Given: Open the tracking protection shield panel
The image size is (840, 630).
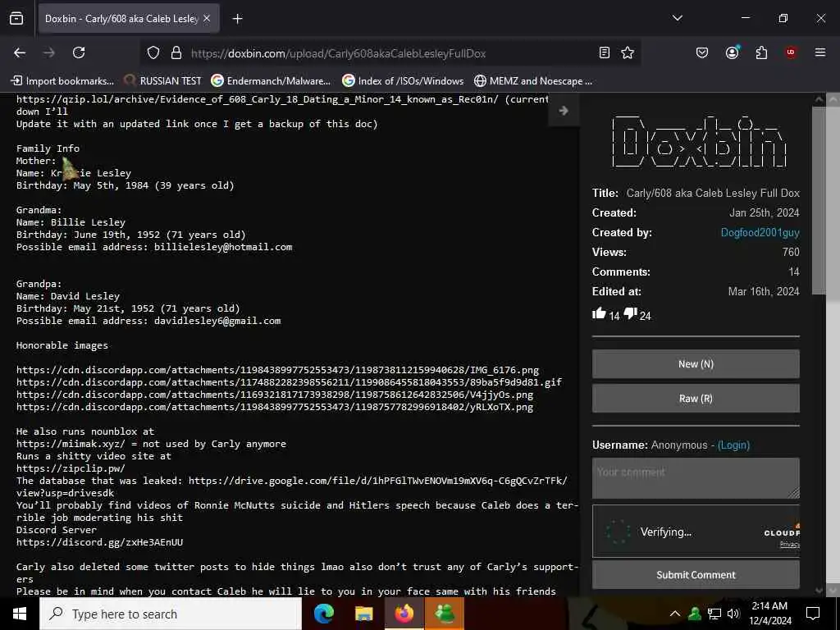Looking at the screenshot, I should click(x=153, y=53).
